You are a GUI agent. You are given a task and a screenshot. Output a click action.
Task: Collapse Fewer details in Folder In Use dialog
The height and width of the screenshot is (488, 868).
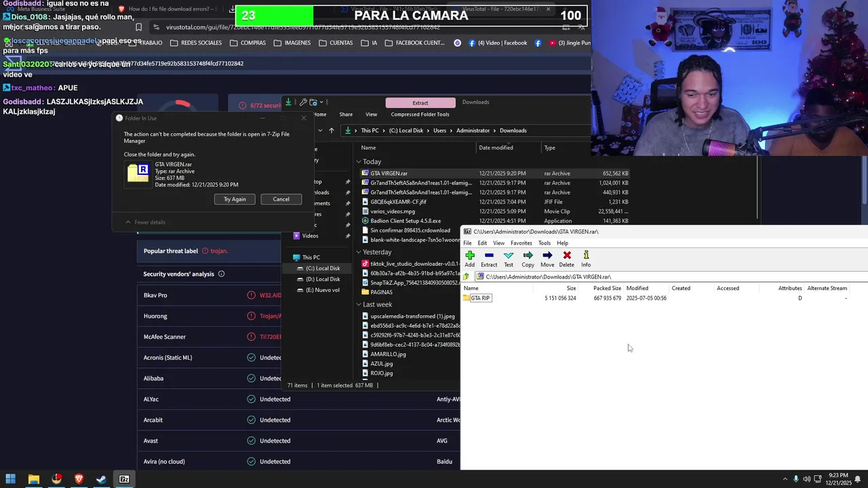145,222
